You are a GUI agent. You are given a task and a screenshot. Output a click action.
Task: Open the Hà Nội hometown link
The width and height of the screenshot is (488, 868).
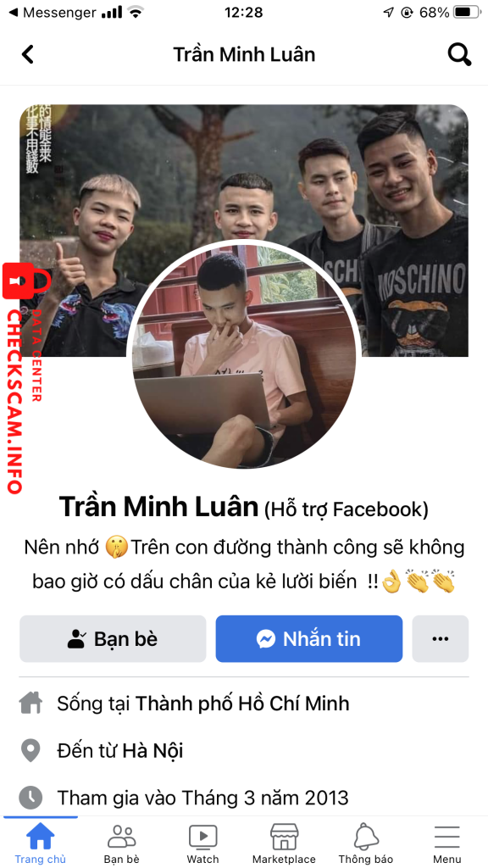(152, 751)
